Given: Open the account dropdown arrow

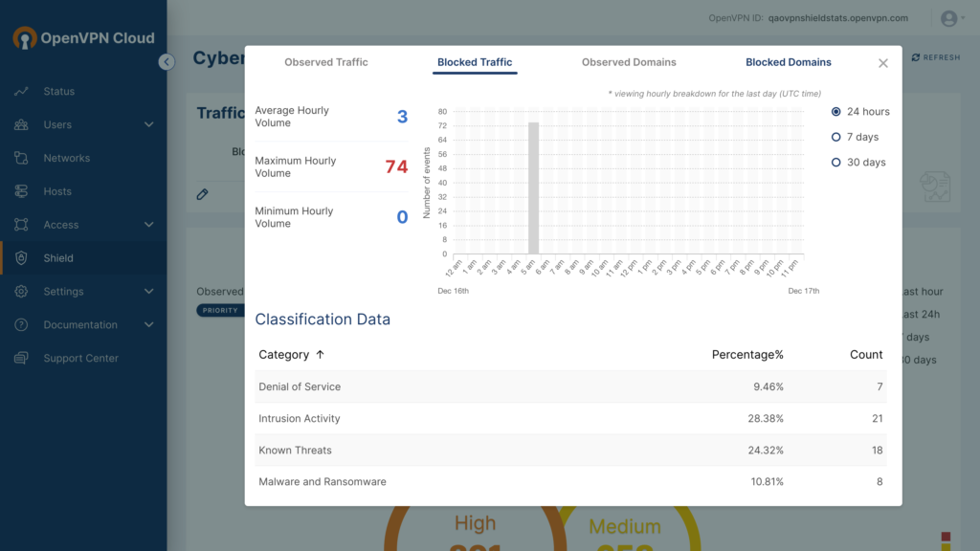Looking at the screenshot, I should [963, 18].
